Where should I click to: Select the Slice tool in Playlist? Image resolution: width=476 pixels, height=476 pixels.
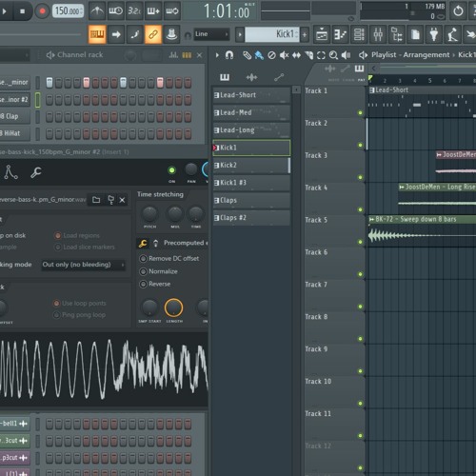pos(308,55)
